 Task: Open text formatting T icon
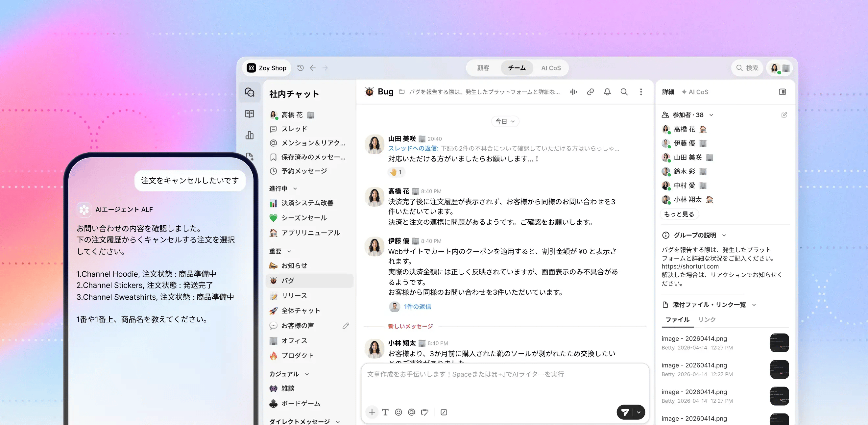tap(385, 412)
